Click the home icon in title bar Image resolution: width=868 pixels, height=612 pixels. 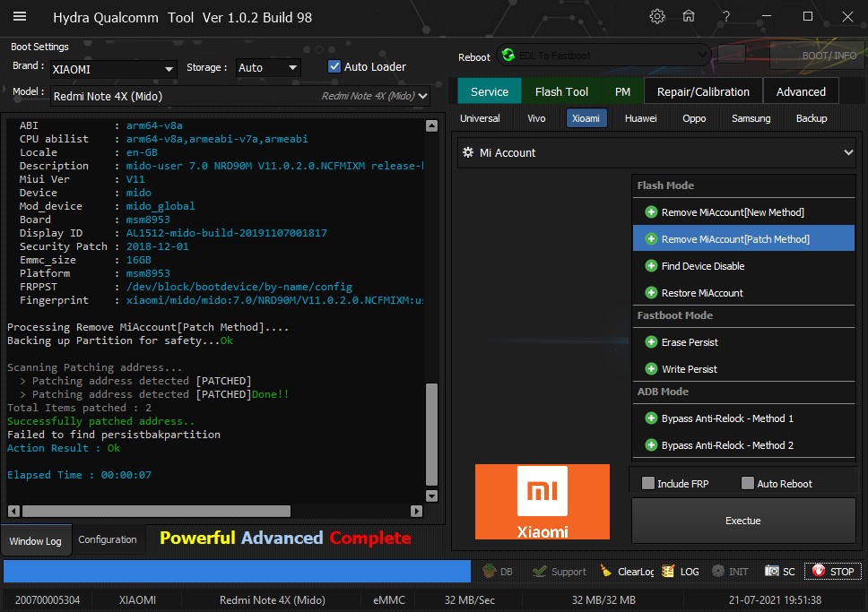coord(688,16)
